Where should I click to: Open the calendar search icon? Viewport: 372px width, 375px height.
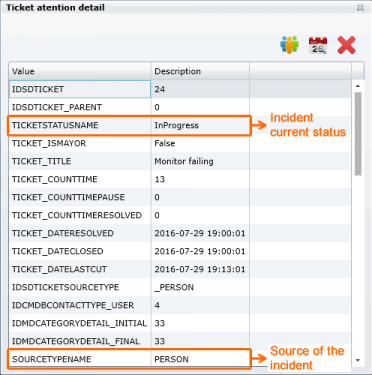(x=318, y=45)
